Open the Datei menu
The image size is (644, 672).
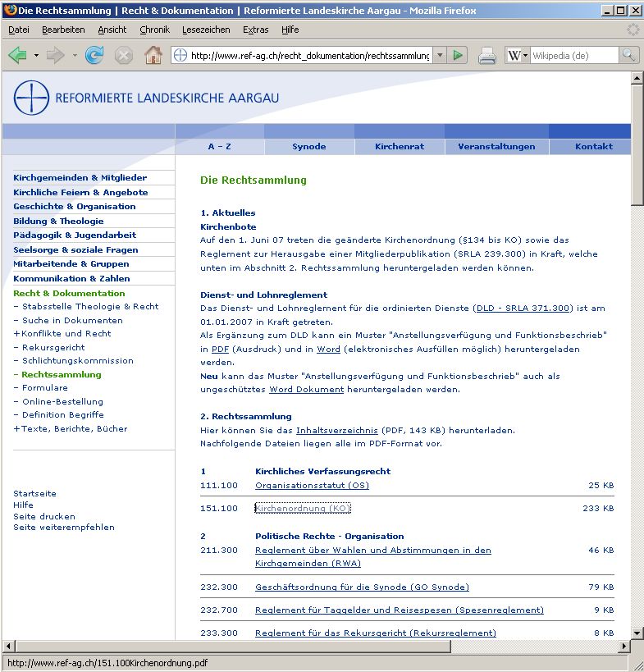click(x=19, y=30)
